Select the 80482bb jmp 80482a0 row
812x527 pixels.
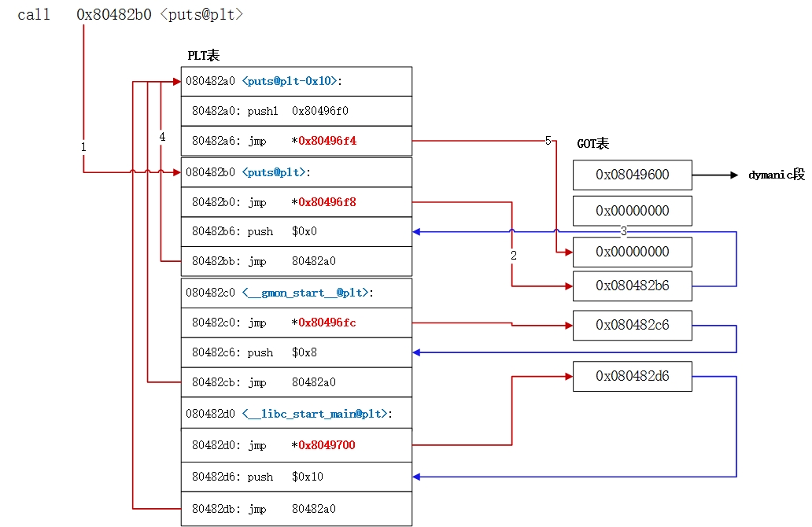click(x=296, y=261)
